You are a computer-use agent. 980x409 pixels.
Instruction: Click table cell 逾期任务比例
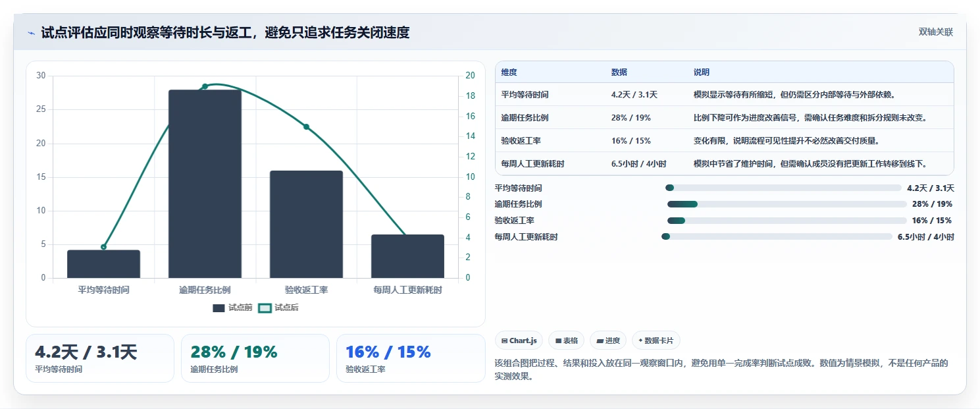[x=525, y=118]
